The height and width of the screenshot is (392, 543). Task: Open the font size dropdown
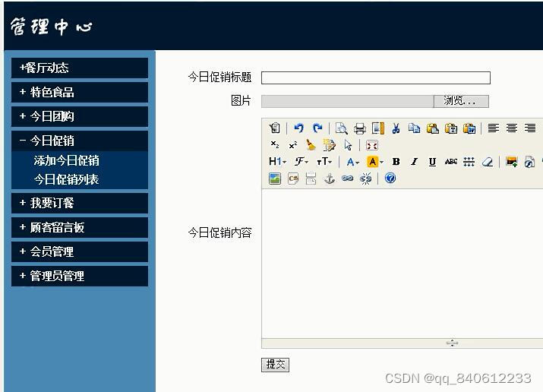324,161
